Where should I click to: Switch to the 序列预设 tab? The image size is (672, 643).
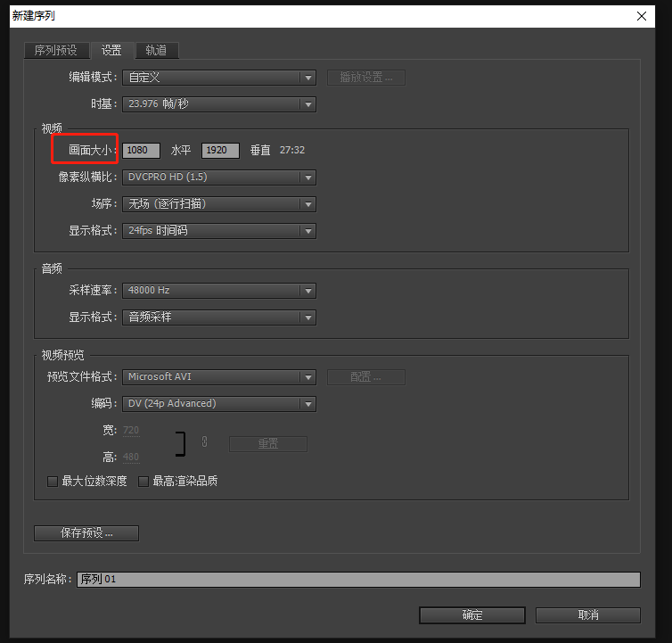(x=56, y=51)
